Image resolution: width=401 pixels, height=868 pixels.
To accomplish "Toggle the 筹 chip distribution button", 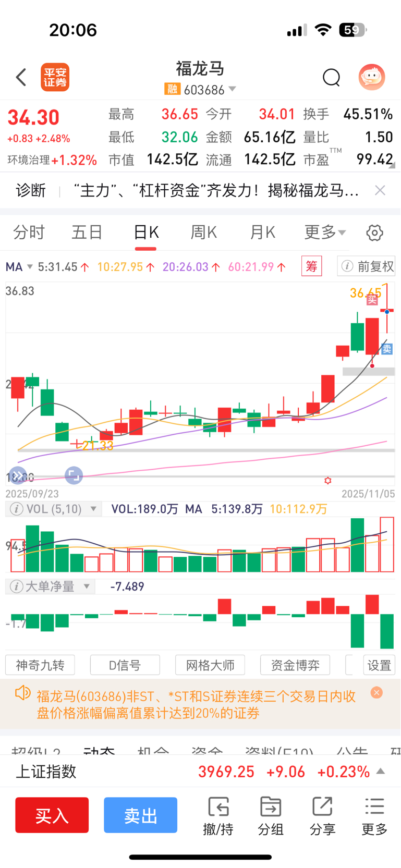I will click(x=312, y=266).
